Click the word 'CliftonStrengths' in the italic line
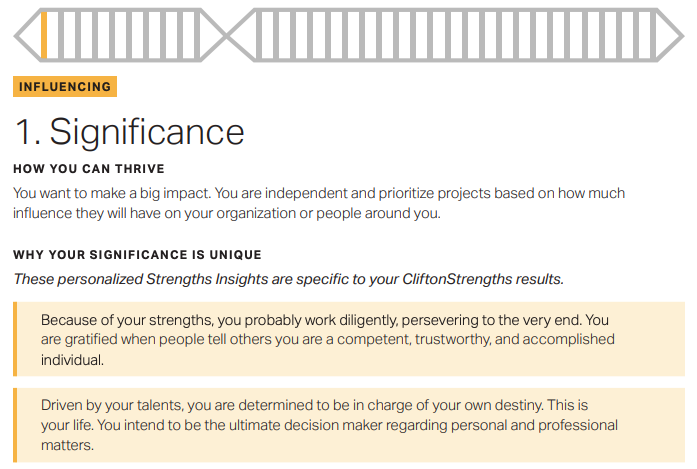The width and height of the screenshot is (697, 469). [x=457, y=279]
